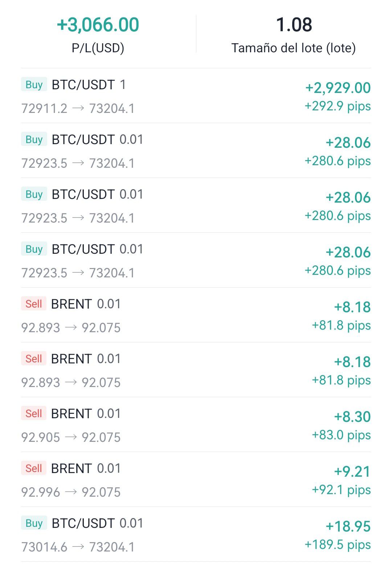The width and height of the screenshot is (392, 574).
Task: Tap the +292.9 pips value
Action: coord(338,106)
